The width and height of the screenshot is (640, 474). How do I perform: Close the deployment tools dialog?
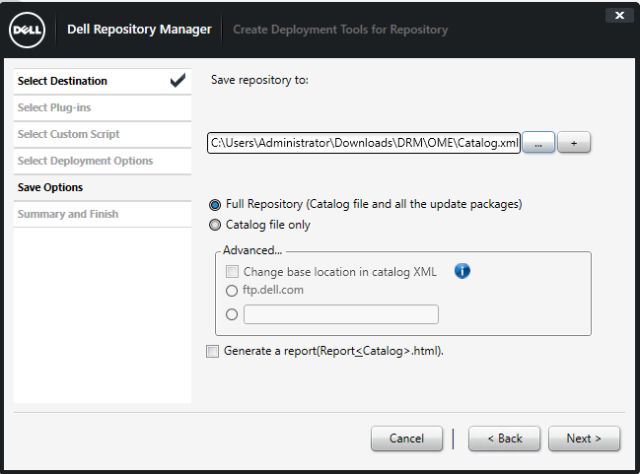pyautogui.click(x=618, y=15)
